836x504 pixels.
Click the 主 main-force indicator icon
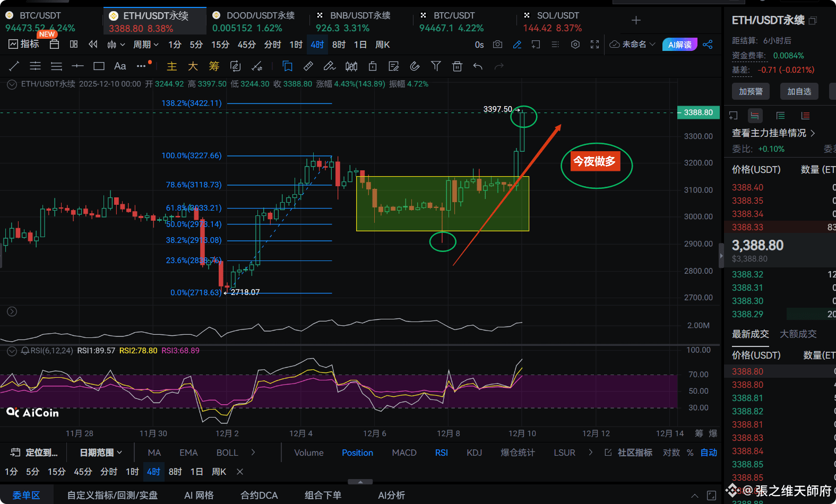[172, 66]
